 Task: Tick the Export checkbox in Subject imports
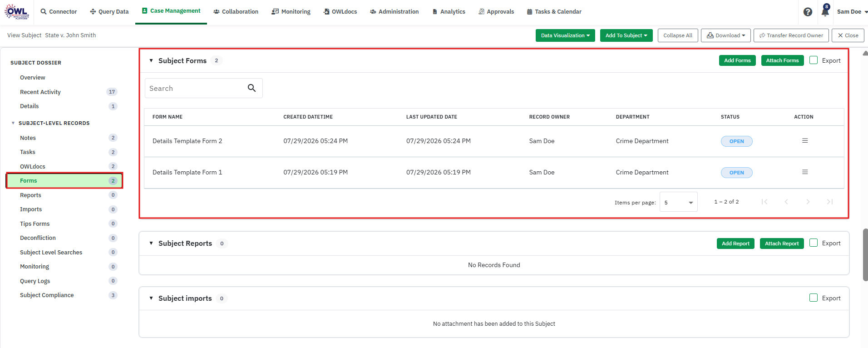click(814, 298)
